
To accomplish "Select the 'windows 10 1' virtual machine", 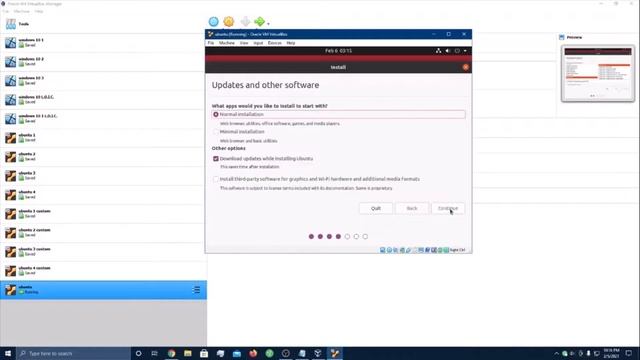I will 103,42.
